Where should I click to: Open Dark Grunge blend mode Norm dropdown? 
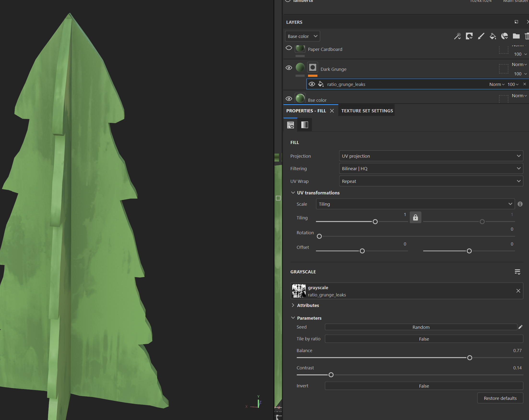coord(519,64)
